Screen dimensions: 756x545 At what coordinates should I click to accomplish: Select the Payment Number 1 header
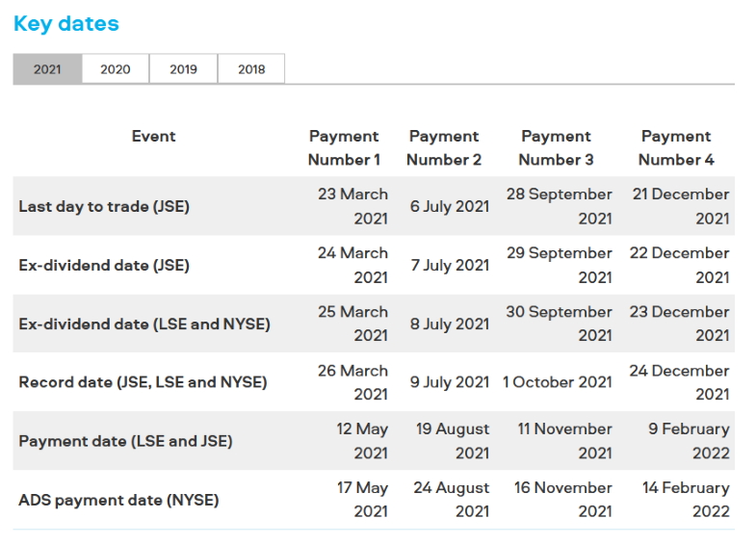click(x=344, y=148)
